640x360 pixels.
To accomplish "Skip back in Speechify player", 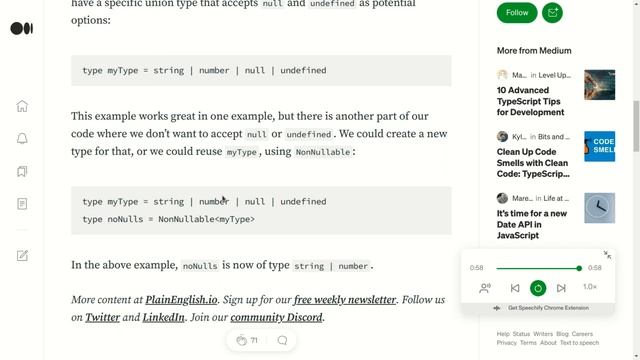I will (x=515, y=288).
